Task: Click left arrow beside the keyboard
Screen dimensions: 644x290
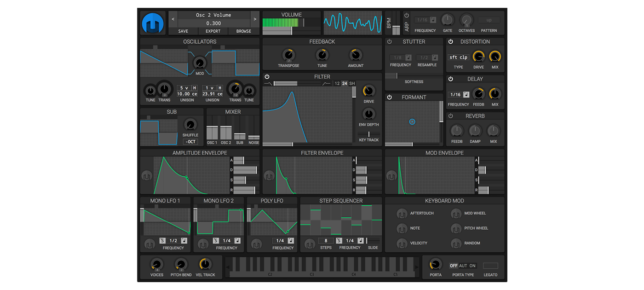Action: coord(227,267)
